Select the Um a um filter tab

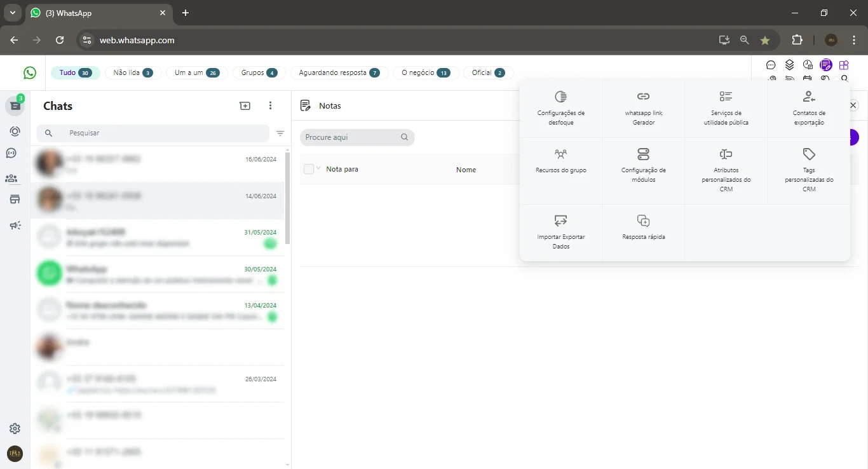click(x=196, y=73)
